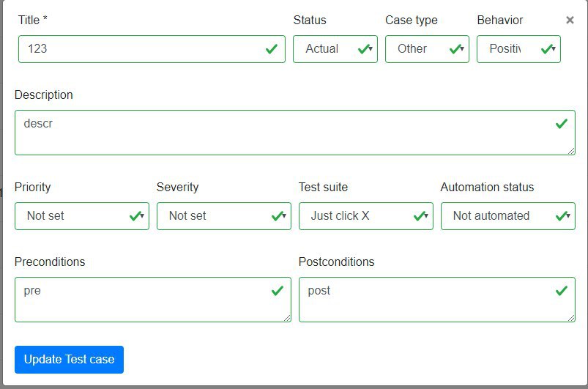This screenshot has width=588, height=389.
Task: Click the Preconditions textarea resize grip
Action: (287, 318)
